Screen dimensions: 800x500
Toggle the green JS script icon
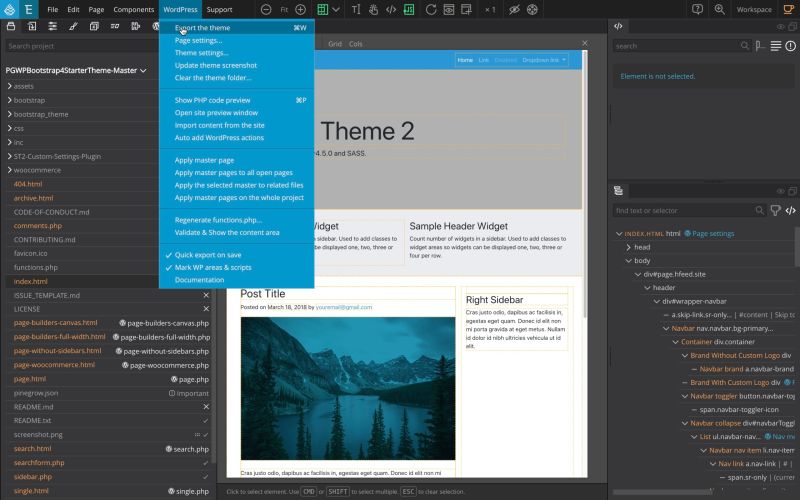click(x=409, y=9)
